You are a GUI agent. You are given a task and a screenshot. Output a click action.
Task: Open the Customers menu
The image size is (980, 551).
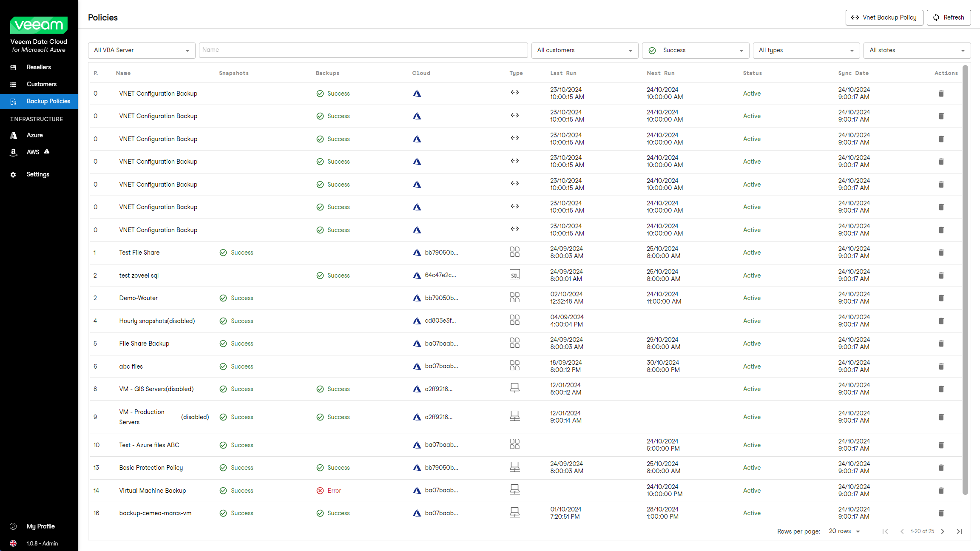39,84
